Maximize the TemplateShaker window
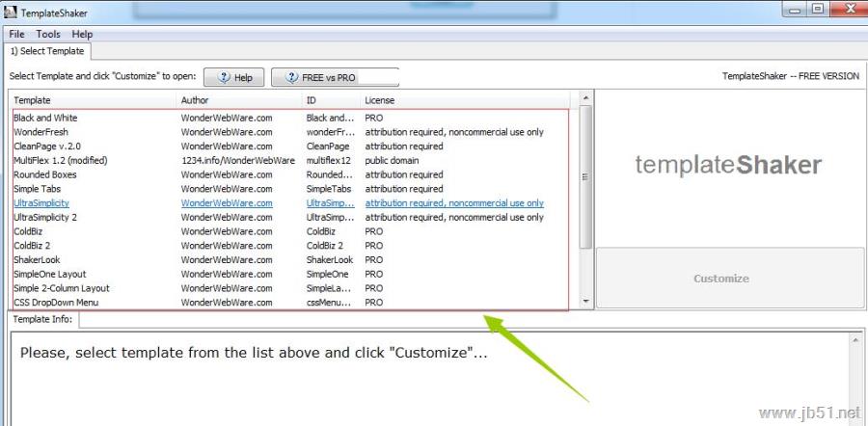 (818, 10)
